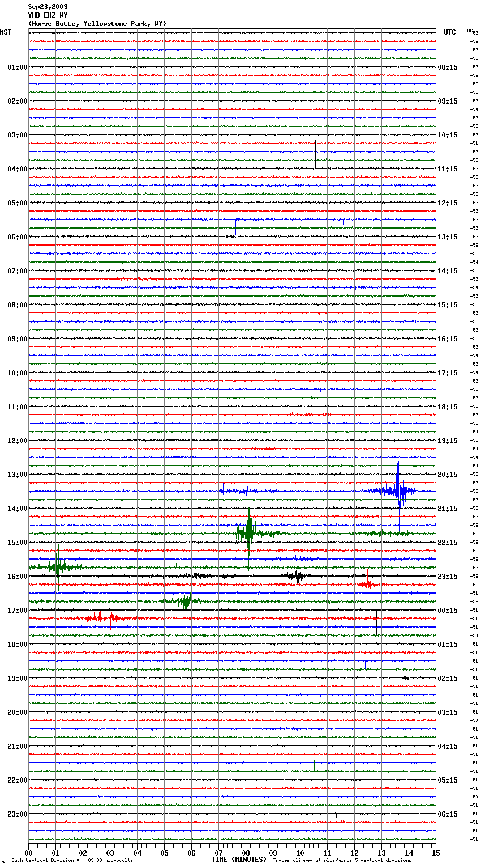Click the "05:00" MST time label
This screenshot has width=481, height=868.
[x=18, y=203]
